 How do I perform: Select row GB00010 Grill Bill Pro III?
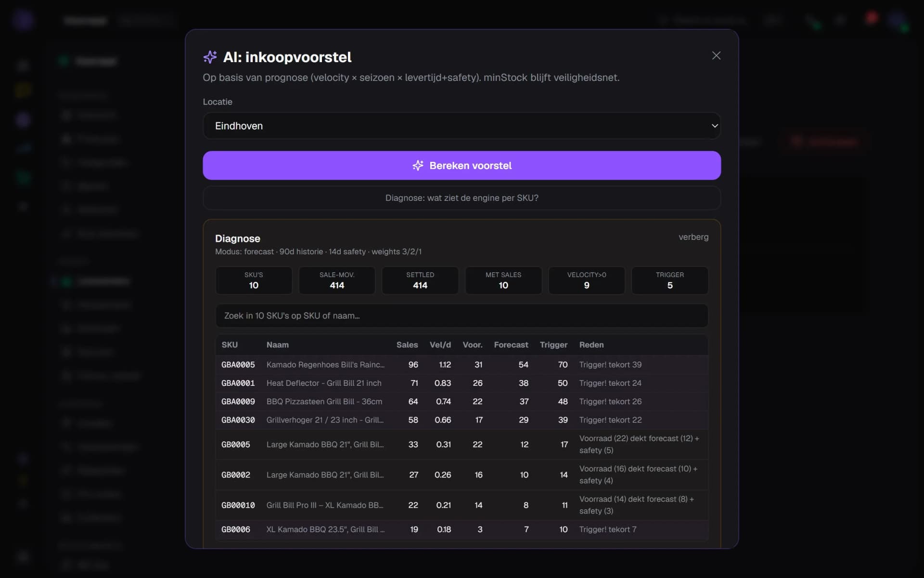[x=462, y=505]
